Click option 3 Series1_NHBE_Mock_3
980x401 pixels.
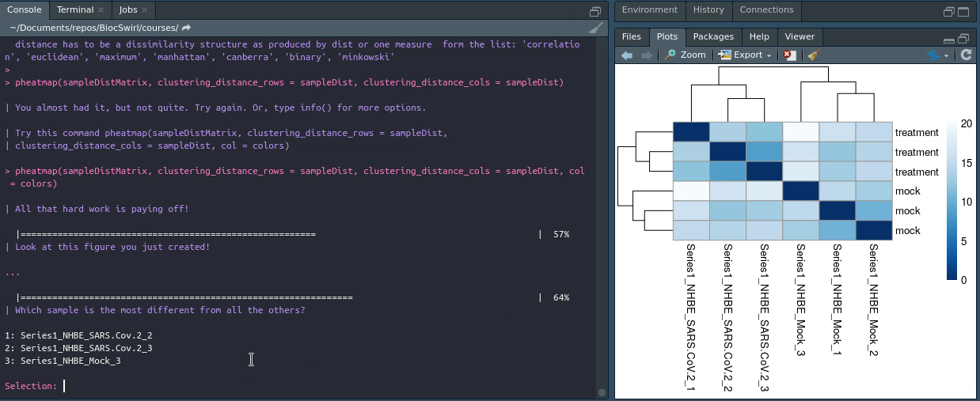click(63, 361)
